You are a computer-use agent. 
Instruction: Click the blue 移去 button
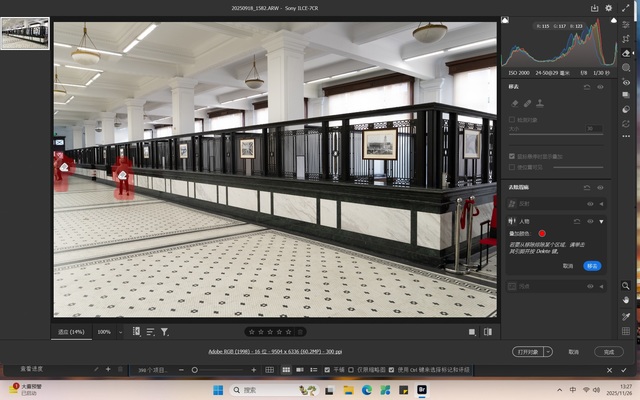(592, 266)
